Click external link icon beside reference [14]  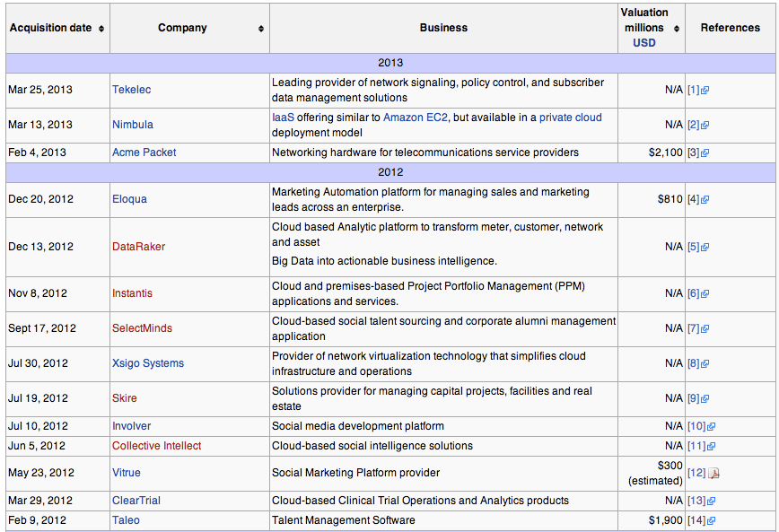[x=711, y=521]
